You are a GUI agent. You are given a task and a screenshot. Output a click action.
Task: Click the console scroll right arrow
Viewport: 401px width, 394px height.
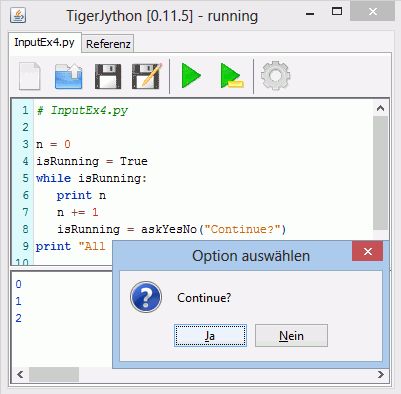[x=381, y=374]
